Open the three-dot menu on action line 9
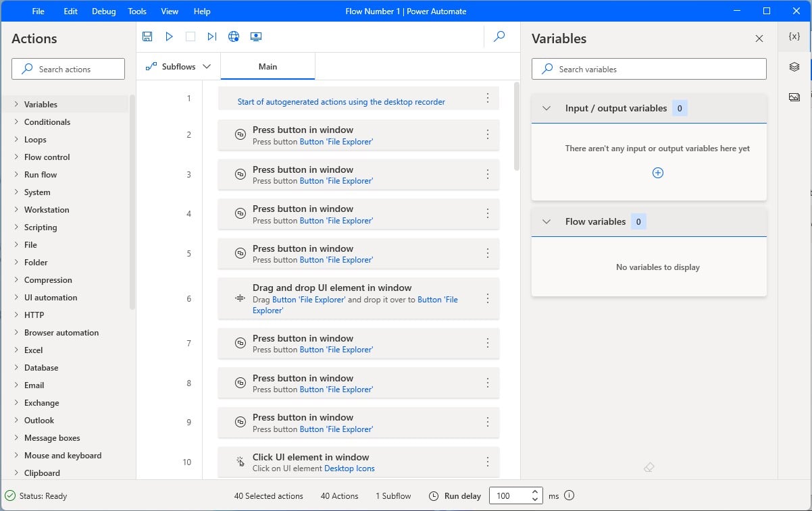812x511 pixels. (x=488, y=422)
